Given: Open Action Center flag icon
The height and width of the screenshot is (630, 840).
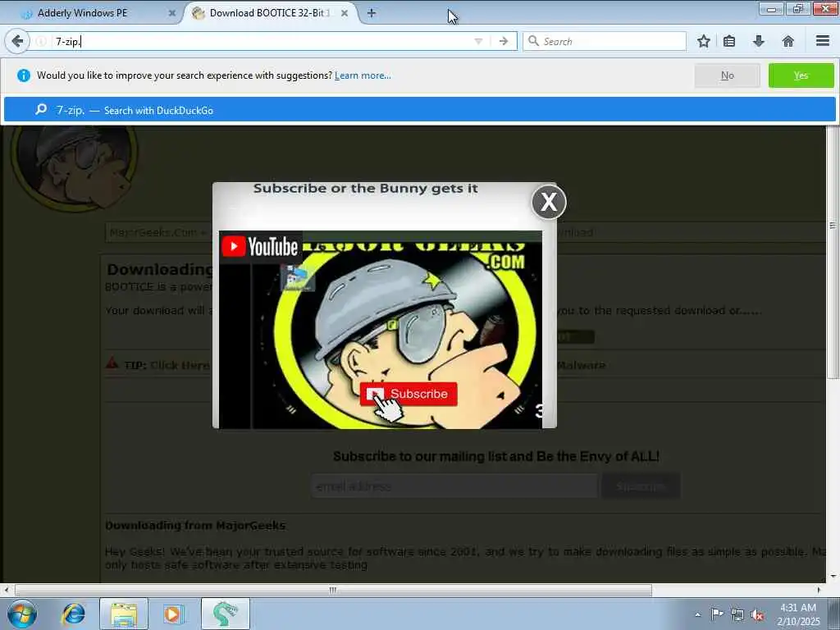Looking at the screenshot, I should (717, 614).
